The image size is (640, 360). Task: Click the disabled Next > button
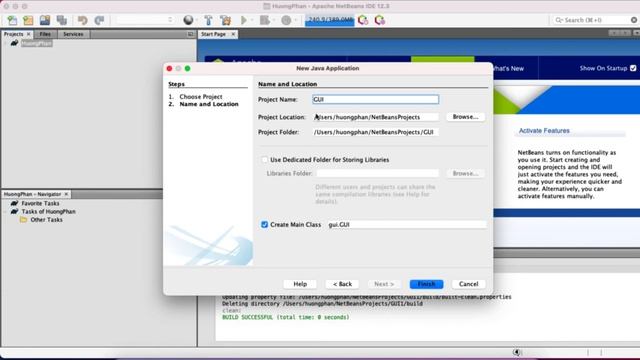coord(384,284)
